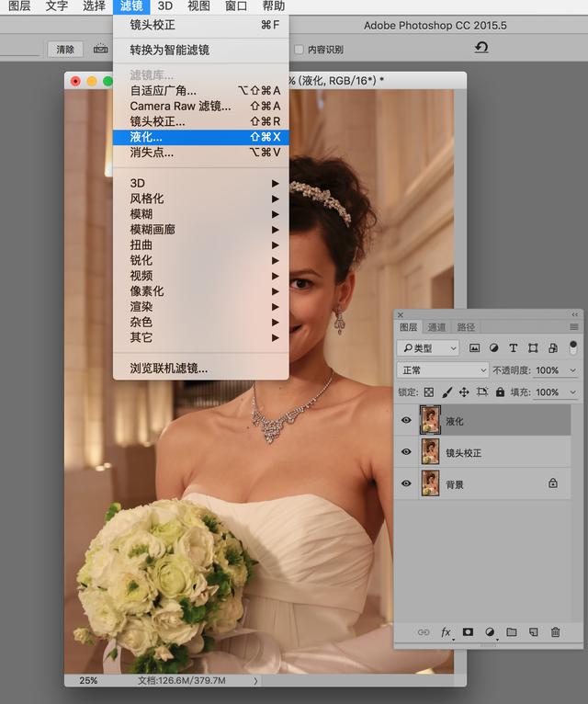Viewport: 588px width, 704px height.
Task: Expand the 不透明度 opacity dropdown arrow
Action: tap(573, 370)
